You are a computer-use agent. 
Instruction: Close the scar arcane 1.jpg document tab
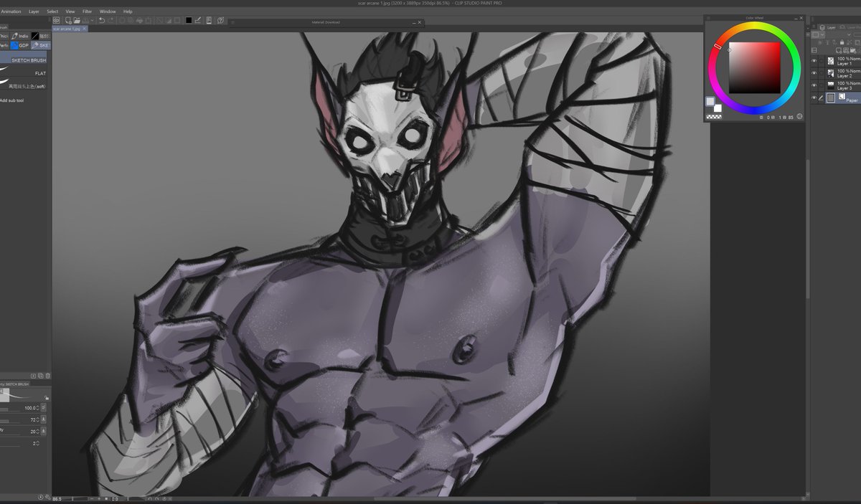tap(84, 29)
